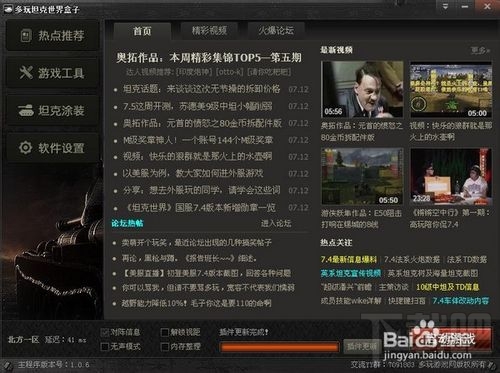500x373 pixels.
Task: Open video title 游侠联集作品：E50阻击
Action: pyautogui.click(x=361, y=219)
